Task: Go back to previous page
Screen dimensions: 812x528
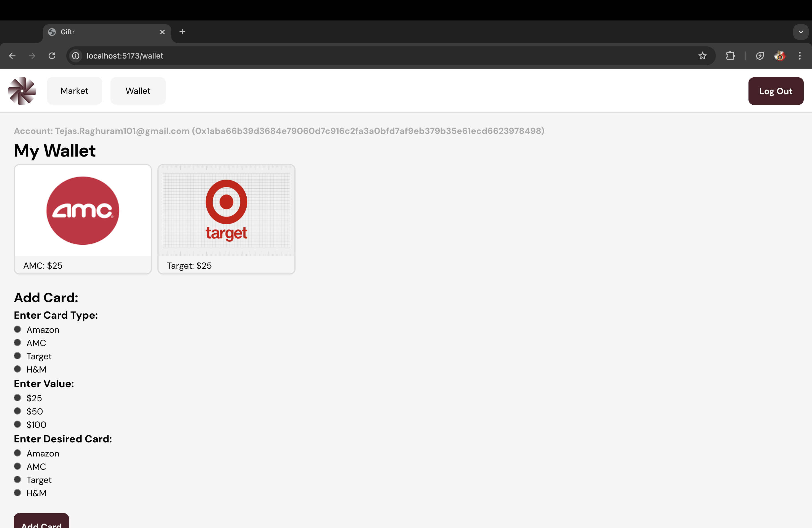Action: pos(12,56)
